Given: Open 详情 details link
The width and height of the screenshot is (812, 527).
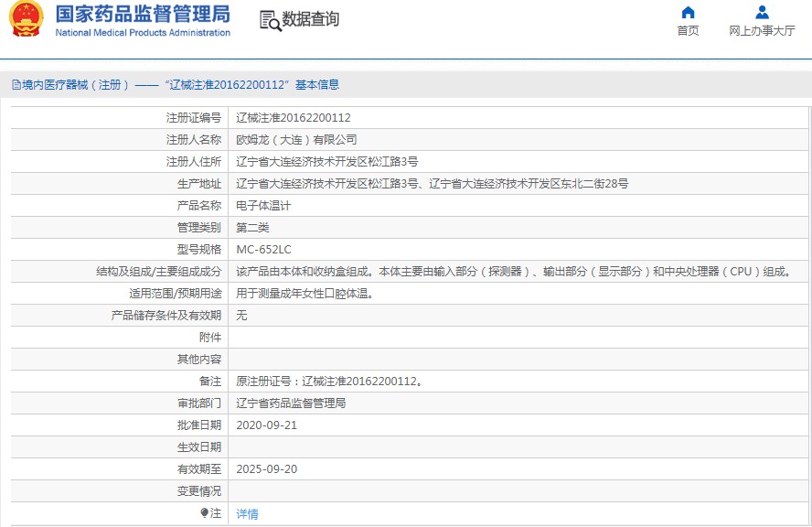Looking at the screenshot, I should (x=247, y=514).
